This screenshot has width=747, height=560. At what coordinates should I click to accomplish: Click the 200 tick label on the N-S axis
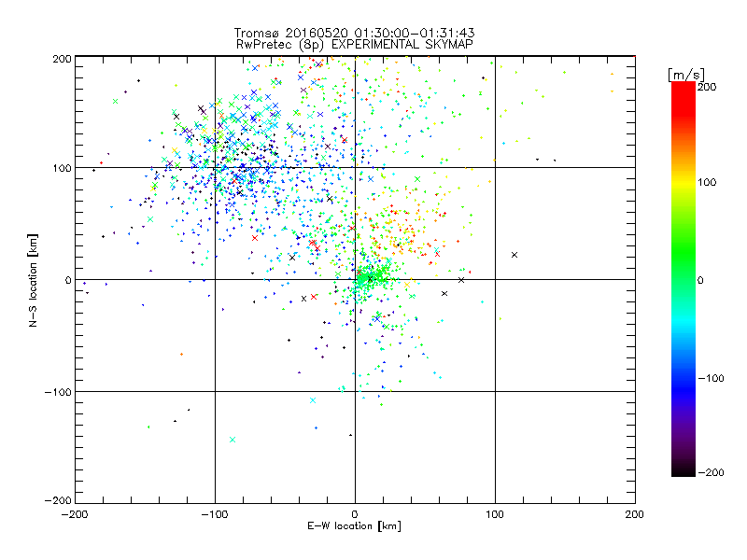tap(62, 59)
